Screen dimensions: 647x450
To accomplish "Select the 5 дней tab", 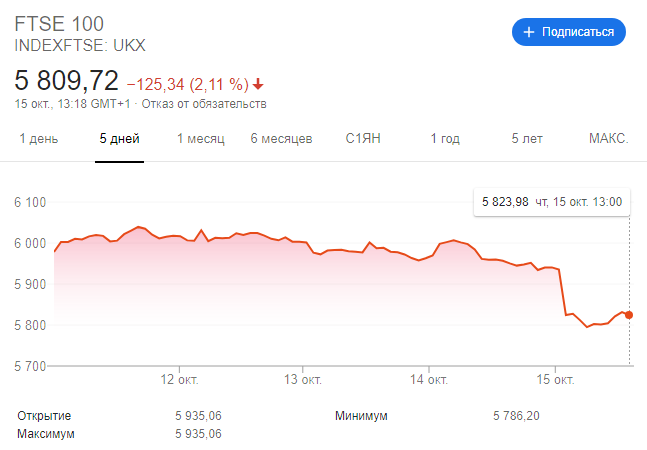I will click(x=119, y=139).
